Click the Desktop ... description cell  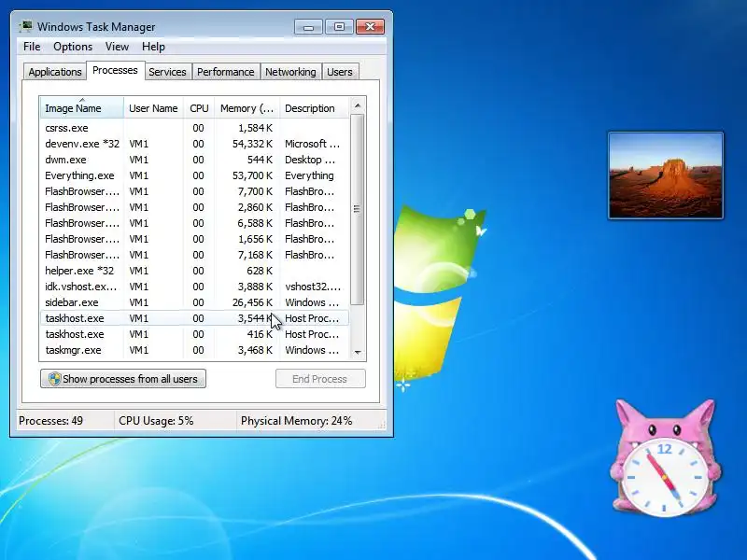pyautogui.click(x=310, y=160)
